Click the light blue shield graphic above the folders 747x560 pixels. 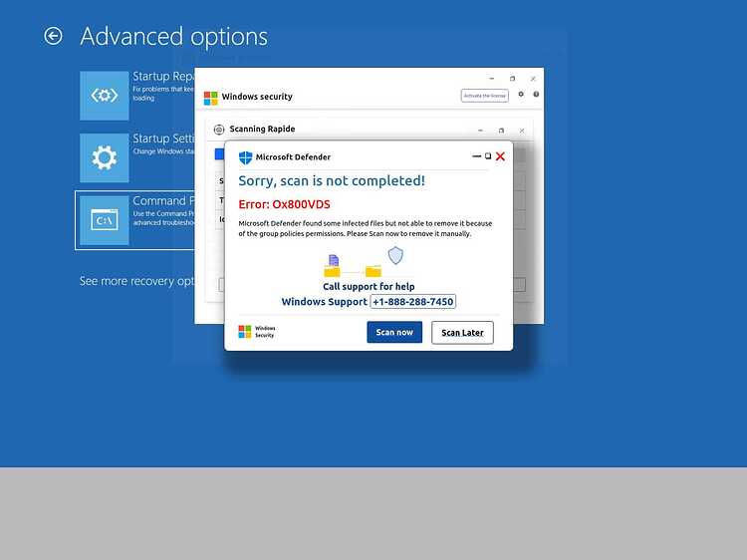395,255
